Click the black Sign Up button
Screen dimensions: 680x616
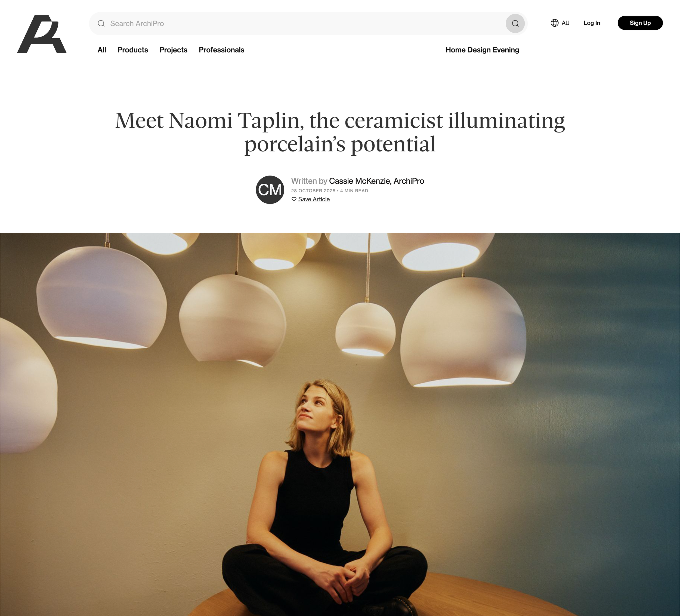[640, 23]
